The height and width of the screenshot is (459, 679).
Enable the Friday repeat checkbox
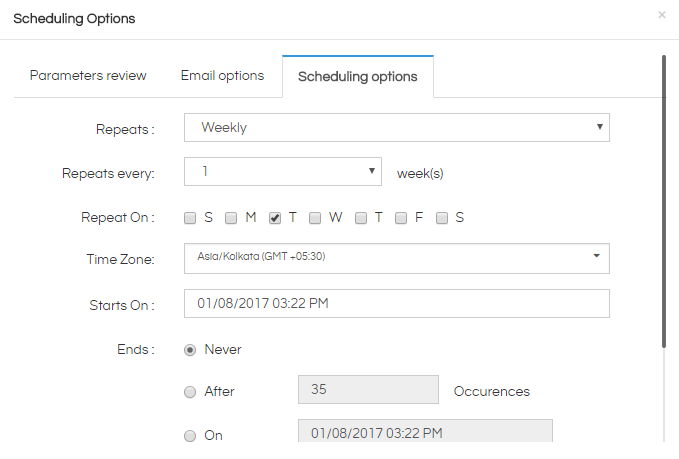[401, 218]
